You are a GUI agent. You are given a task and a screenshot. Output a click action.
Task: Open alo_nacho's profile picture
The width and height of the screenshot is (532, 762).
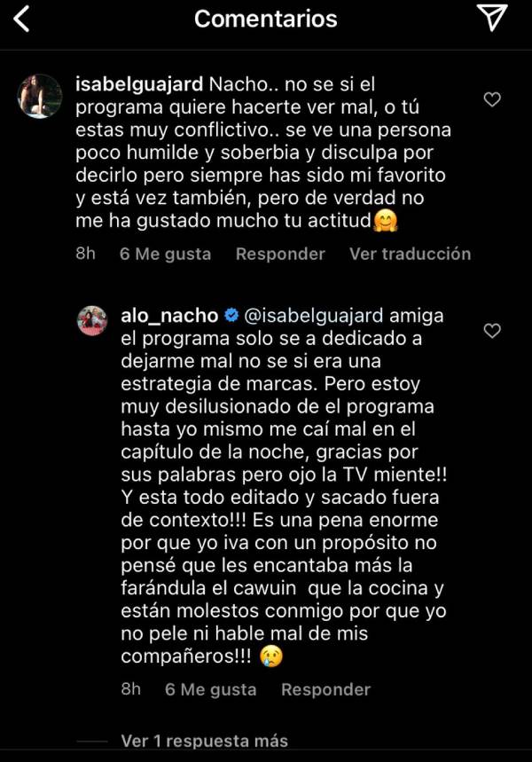tap(92, 320)
